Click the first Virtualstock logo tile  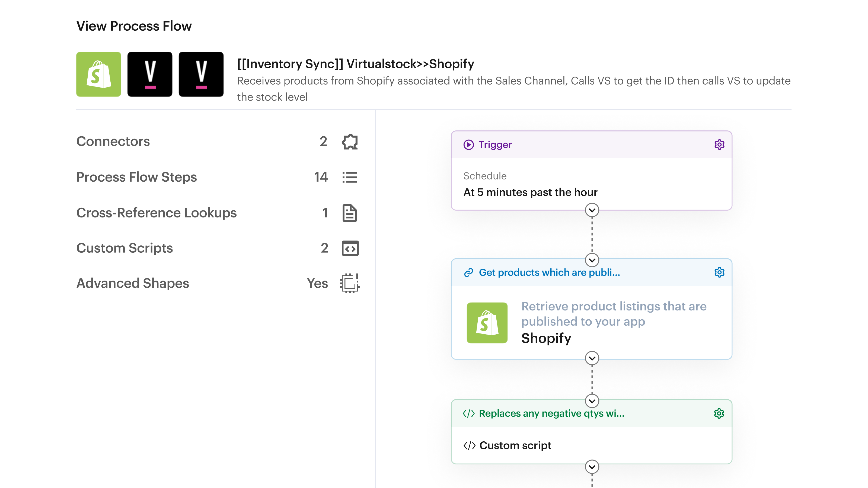point(150,74)
